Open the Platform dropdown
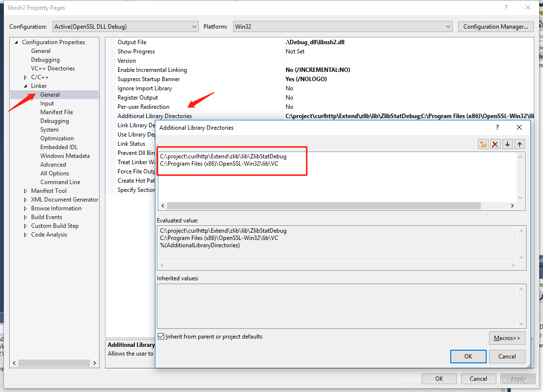543x392 pixels. pyautogui.click(x=448, y=27)
